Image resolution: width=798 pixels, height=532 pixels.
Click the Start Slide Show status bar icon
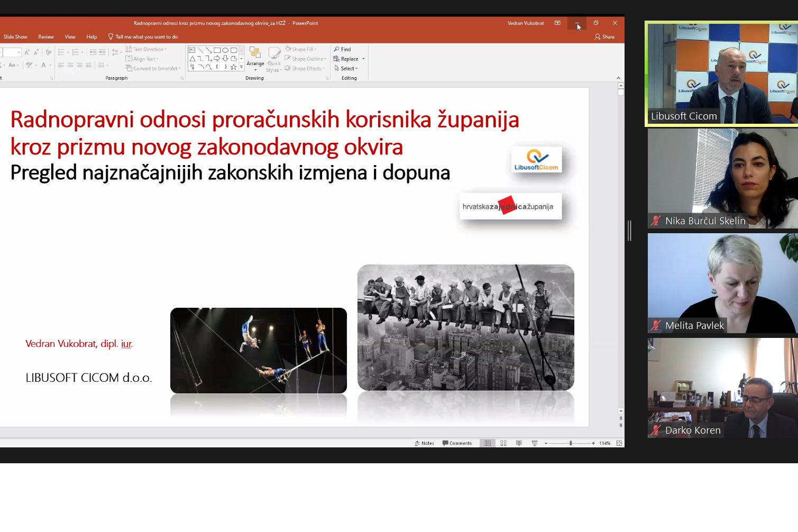[534, 443]
